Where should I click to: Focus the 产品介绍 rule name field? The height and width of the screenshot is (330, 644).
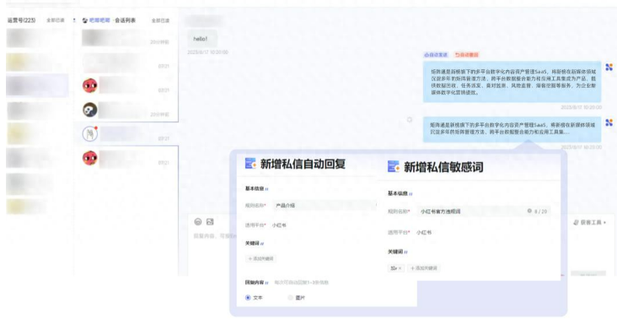[324, 205]
